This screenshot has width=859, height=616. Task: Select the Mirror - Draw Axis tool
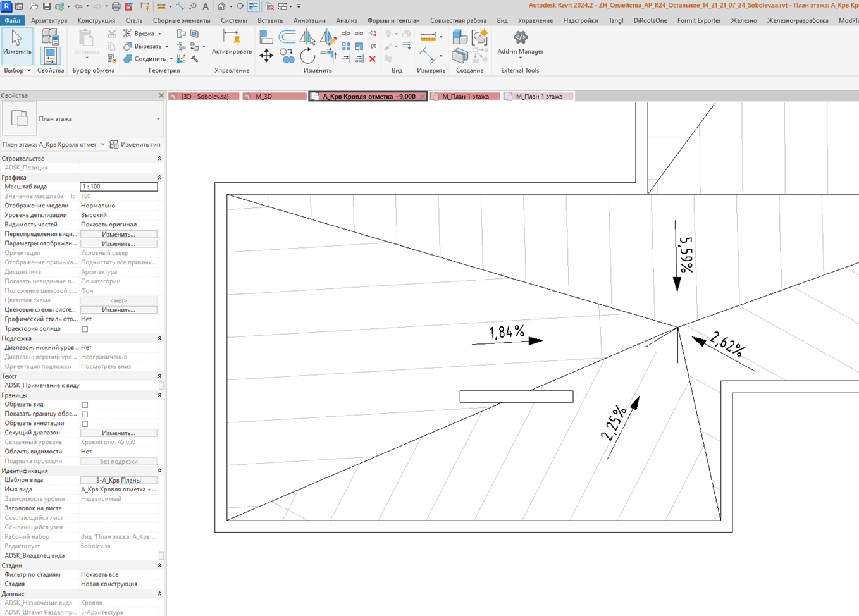[328, 37]
